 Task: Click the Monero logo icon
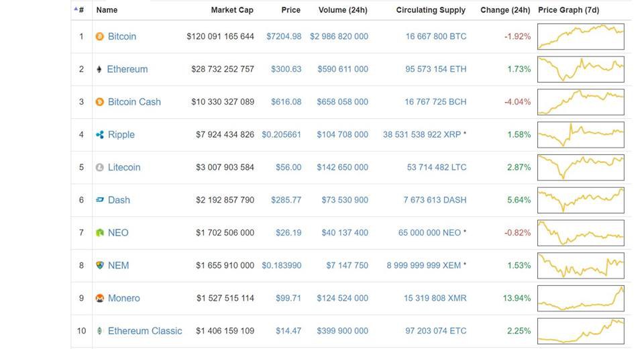[x=99, y=298]
